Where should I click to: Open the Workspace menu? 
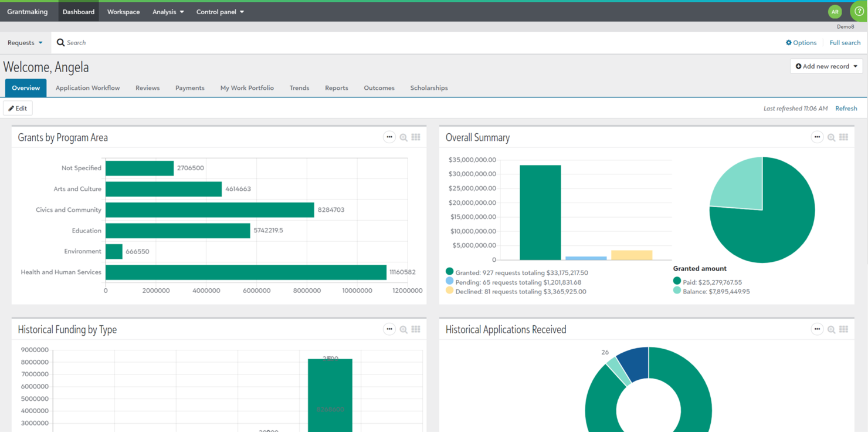pos(123,11)
